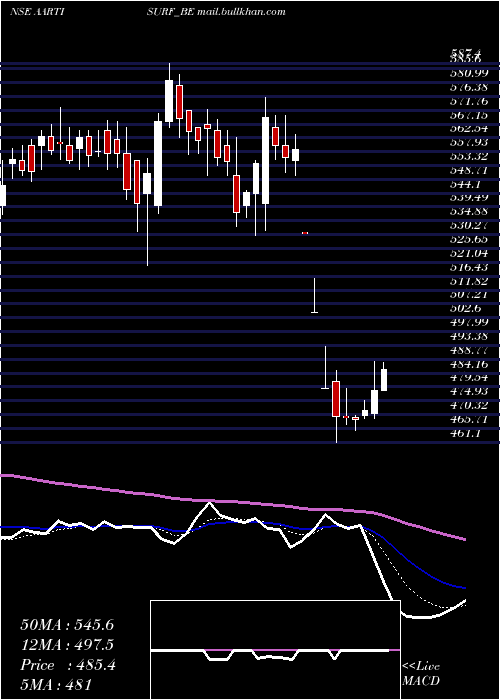Click the 539.49 price axis label

469,198
